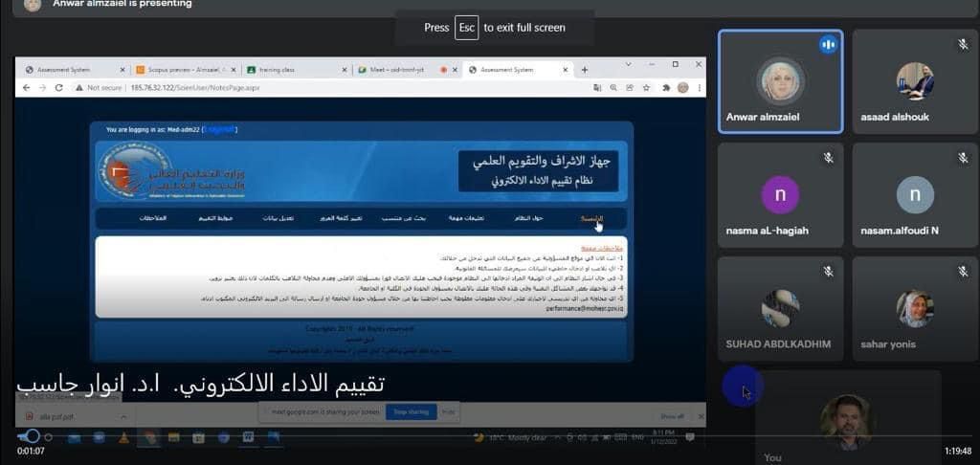980x465 pixels.
Task: Open تغيير كلمة المرور menu item
Action: click(x=342, y=219)
